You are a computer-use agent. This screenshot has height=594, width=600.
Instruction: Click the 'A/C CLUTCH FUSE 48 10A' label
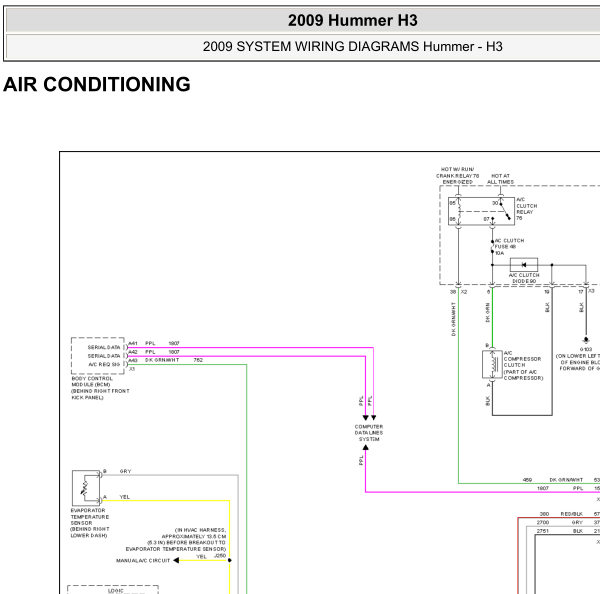(509, 247)
